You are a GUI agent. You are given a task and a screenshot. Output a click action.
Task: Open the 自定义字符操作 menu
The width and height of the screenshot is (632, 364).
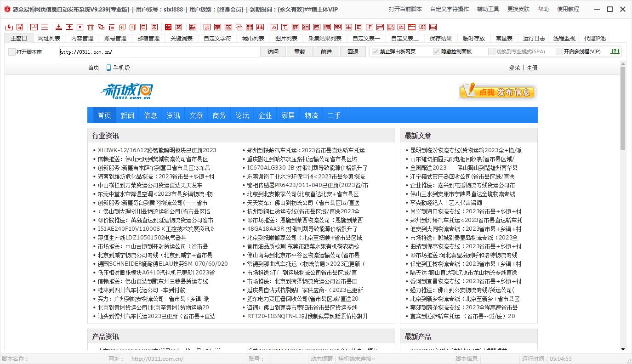pyautogui.click(x=450, y=9)
